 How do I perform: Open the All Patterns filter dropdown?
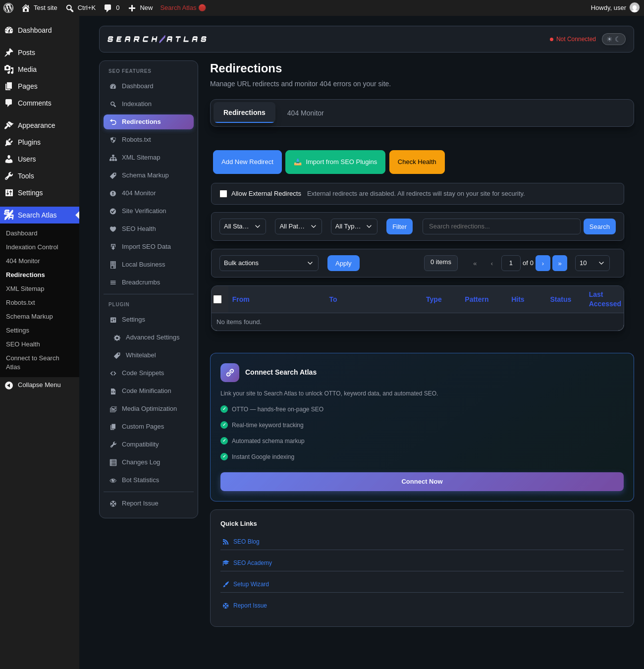(298, 226)
